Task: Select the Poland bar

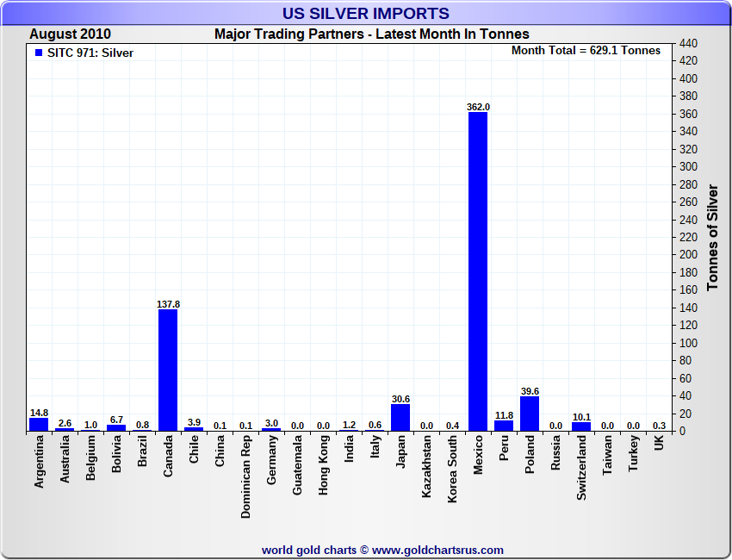Action: (530, 414)
